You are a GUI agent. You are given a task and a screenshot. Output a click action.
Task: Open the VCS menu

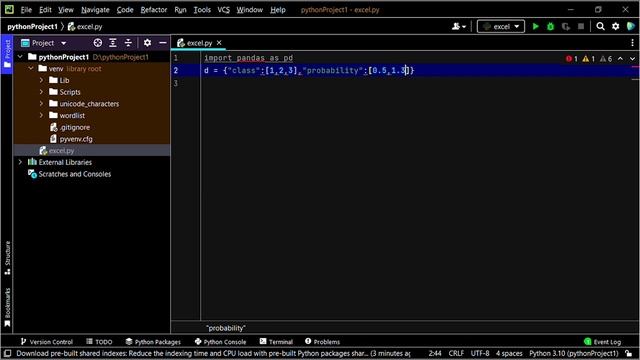click(x=224, y=9)
